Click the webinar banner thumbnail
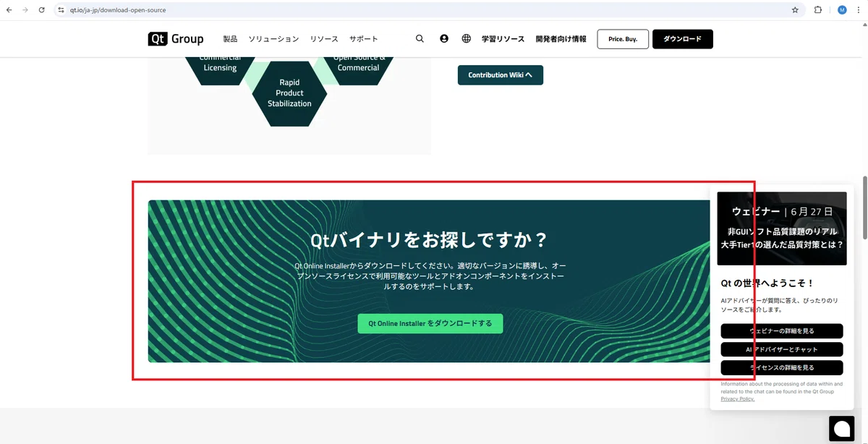This screenshot has width=868, height=444. [782, 229]
